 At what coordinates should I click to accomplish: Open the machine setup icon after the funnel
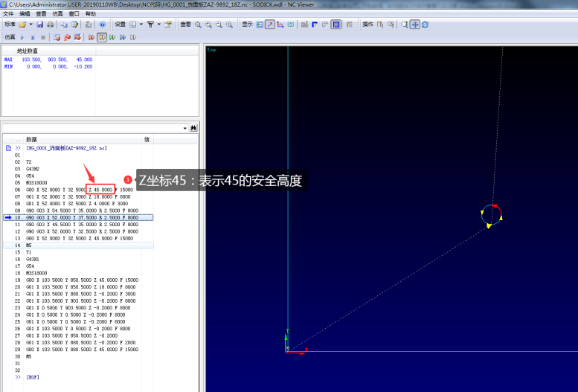tap(168, 25)
